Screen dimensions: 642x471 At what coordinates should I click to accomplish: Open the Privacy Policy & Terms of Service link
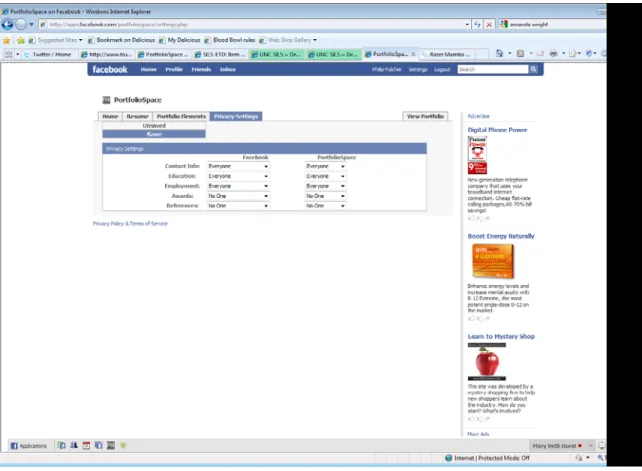coord(130,224)
